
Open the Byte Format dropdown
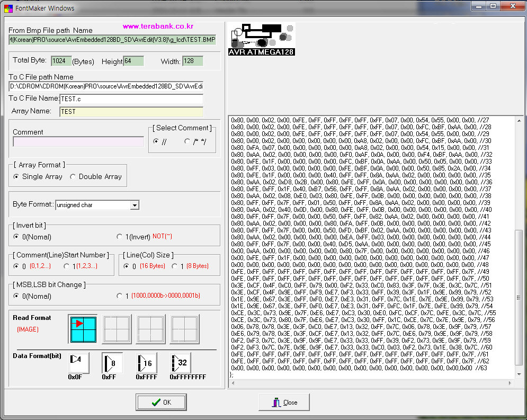tap(135, 205)
